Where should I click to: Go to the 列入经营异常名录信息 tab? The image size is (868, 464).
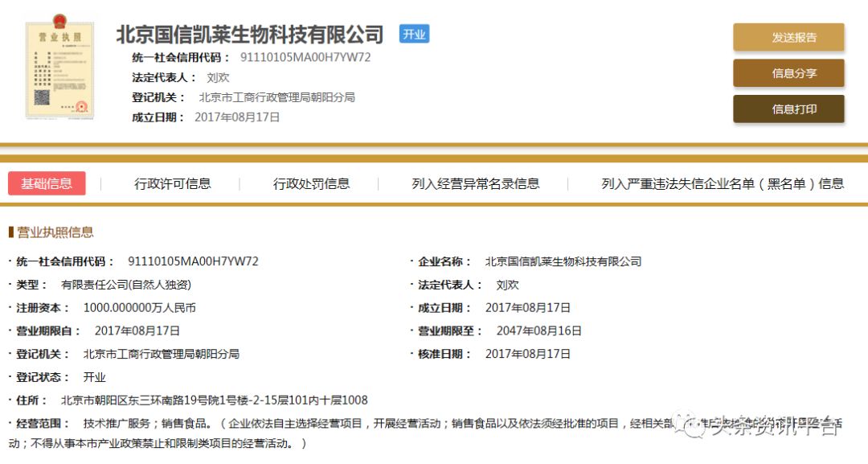tap(476, 183)
